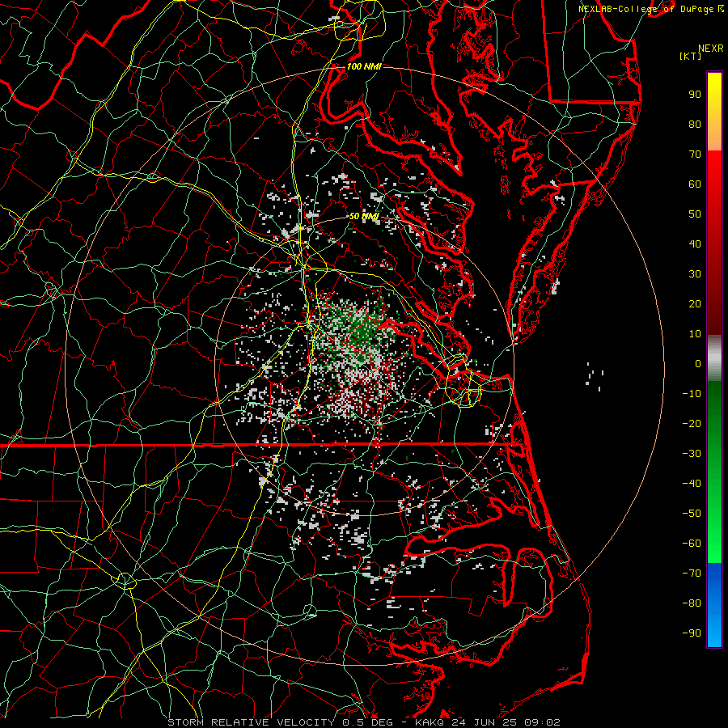Click the 100 NMI range ring label
Screen dimensions: 728x728
pyautogui.click(x=364, y=66)
